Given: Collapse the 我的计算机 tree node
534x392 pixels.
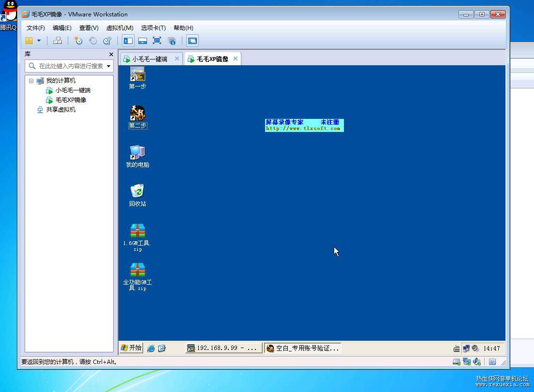Looking at the screenshot, I should coord(31,81).
